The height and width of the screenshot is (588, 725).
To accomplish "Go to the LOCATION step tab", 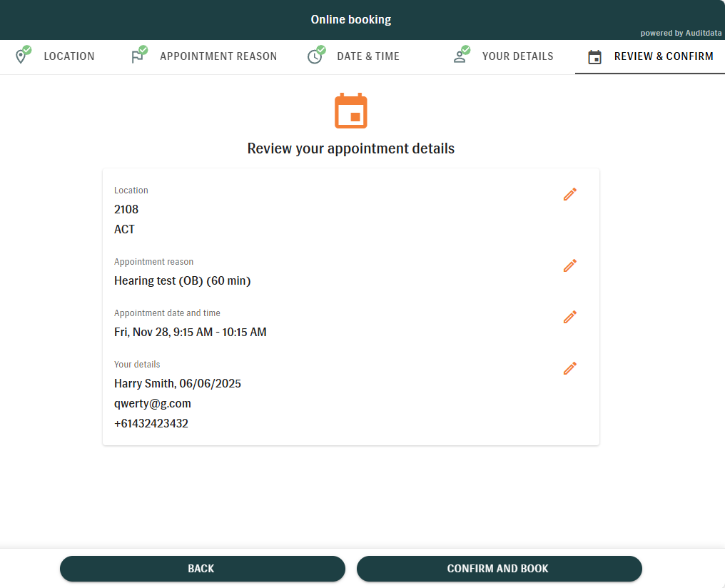I will (x=69, y=56).
